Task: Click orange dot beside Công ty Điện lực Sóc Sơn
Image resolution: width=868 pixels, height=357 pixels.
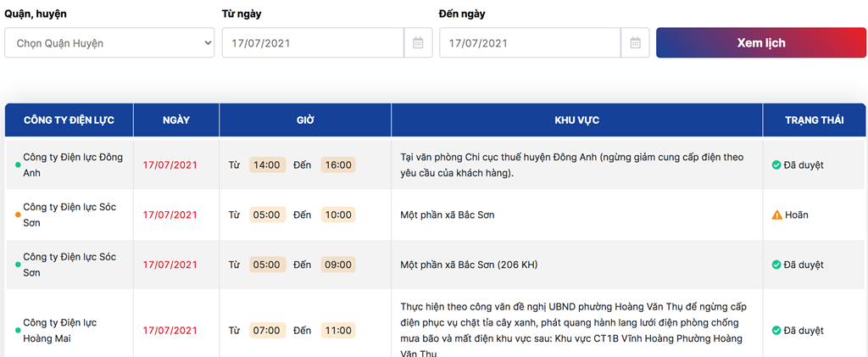Action: pos(18,215)
